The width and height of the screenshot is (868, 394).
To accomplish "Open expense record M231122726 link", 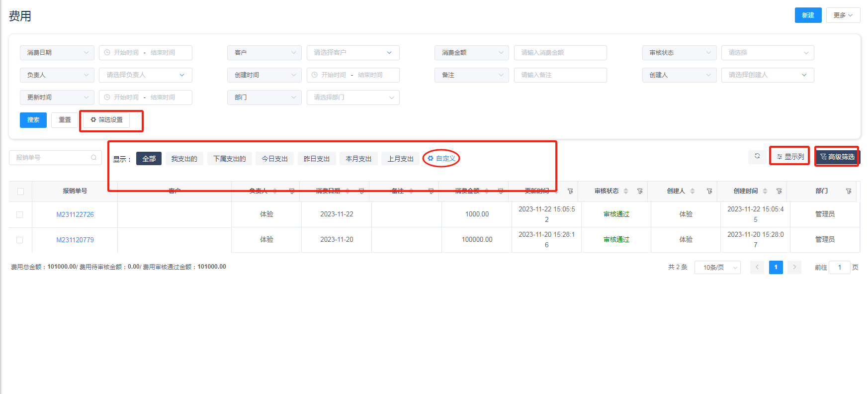I will [x=75, y=214].
